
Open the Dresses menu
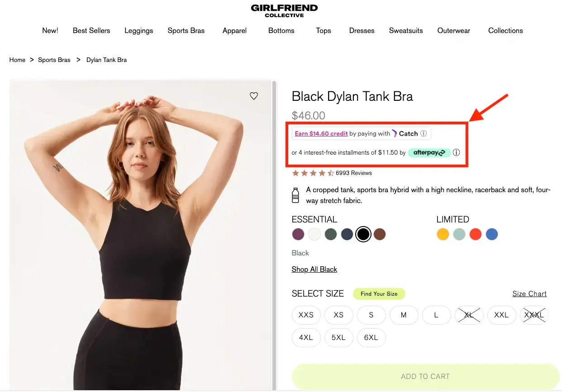[x=361, y=30]
